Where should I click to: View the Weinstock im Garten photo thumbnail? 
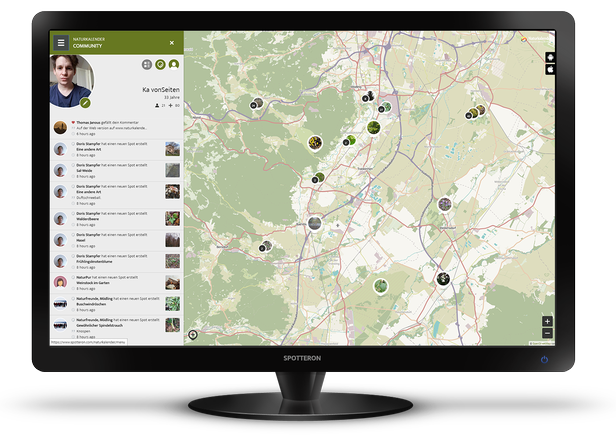pyautogui.click(x=172, y=282)
